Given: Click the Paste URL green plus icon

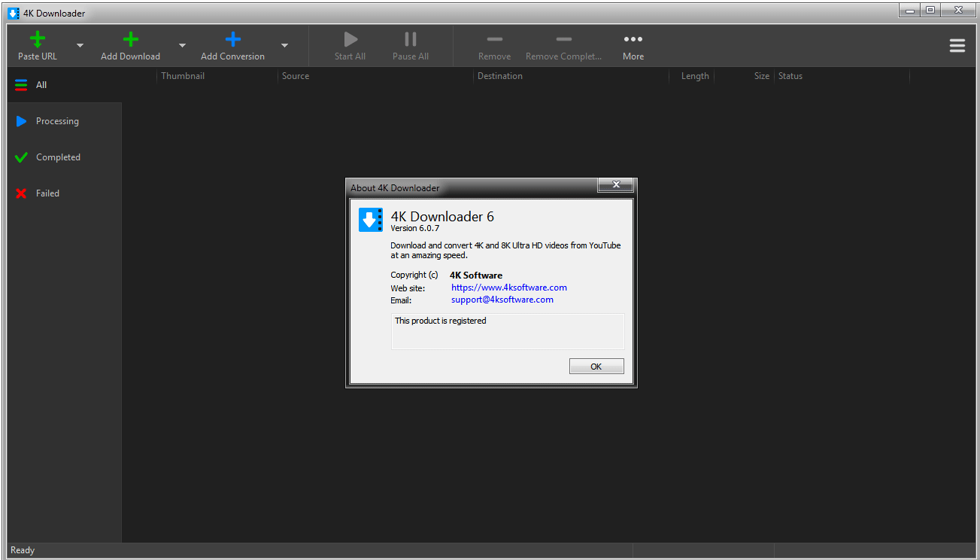Looking at the screenshot, I should point(37,40).
